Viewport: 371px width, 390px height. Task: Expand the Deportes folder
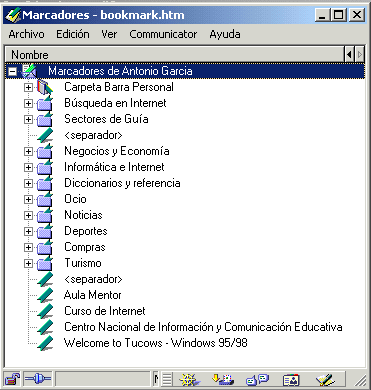tap(28, 231)
